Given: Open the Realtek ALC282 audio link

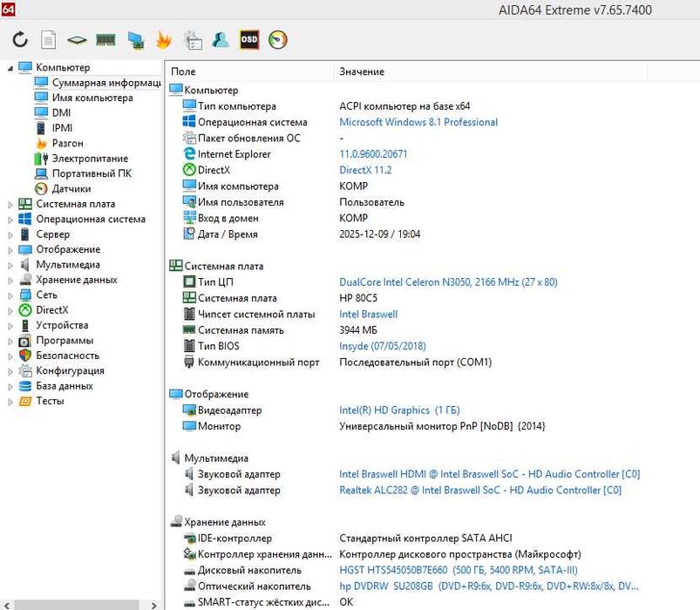Looking at the screenshot, I should 480,490.
